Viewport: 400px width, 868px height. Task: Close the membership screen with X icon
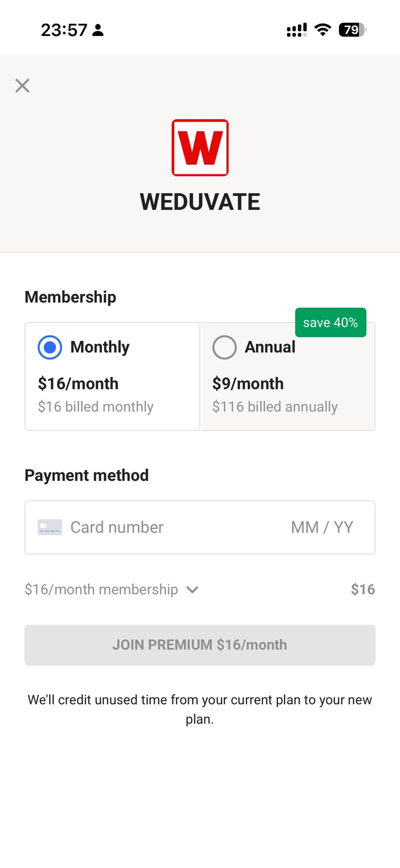(x=22, y=86)
